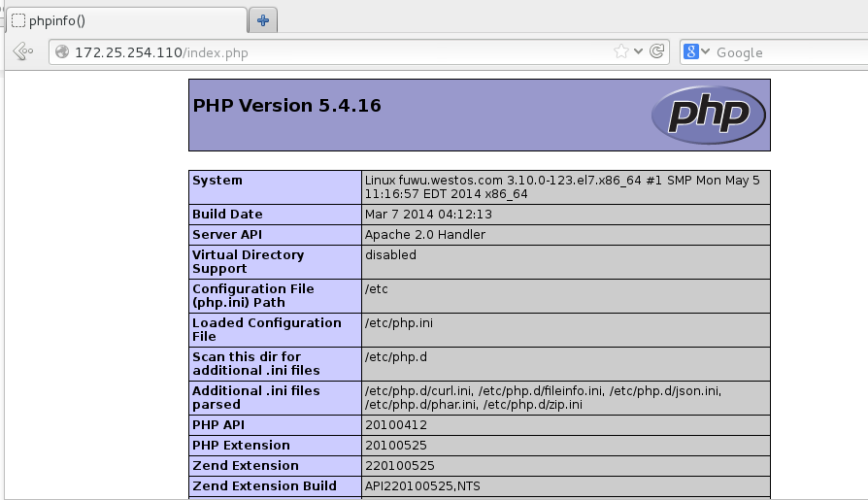The width and height of the screenshot is (868, 500).
Task: Click the API220100525,NTS value
Action: click(x=422, y=486)
